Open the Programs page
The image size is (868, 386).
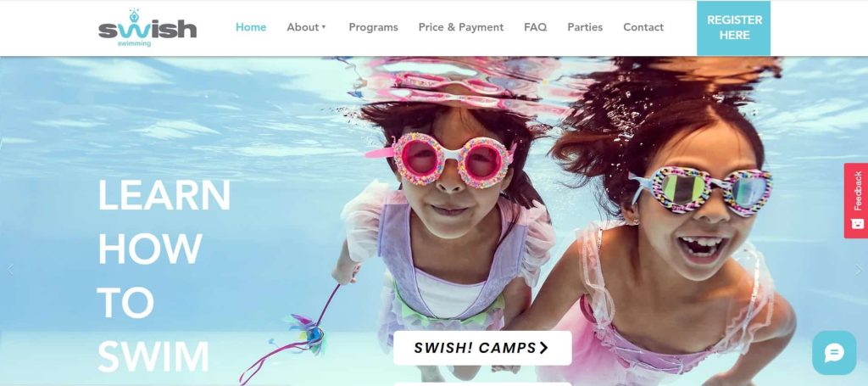pos(373,27)
